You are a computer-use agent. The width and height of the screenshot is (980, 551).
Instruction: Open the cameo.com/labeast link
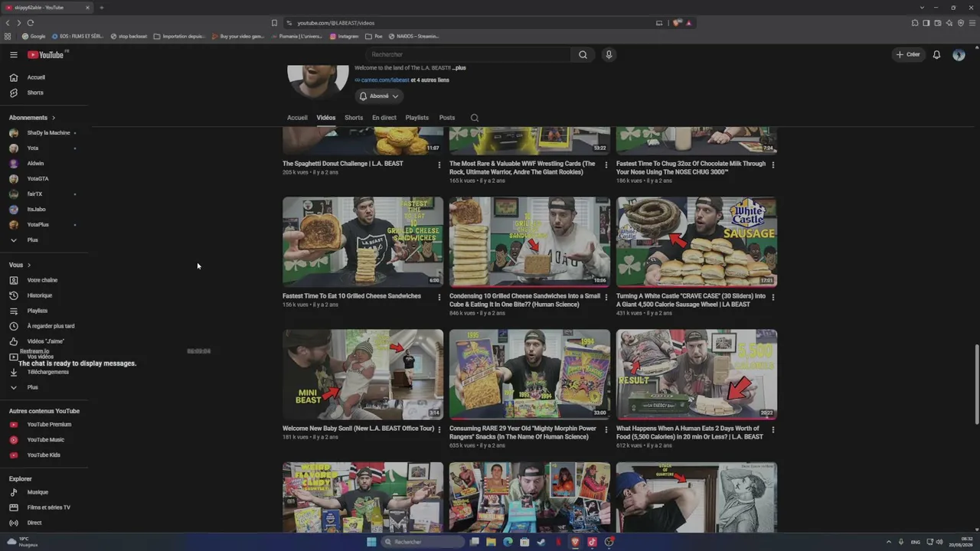coord(385,80)
